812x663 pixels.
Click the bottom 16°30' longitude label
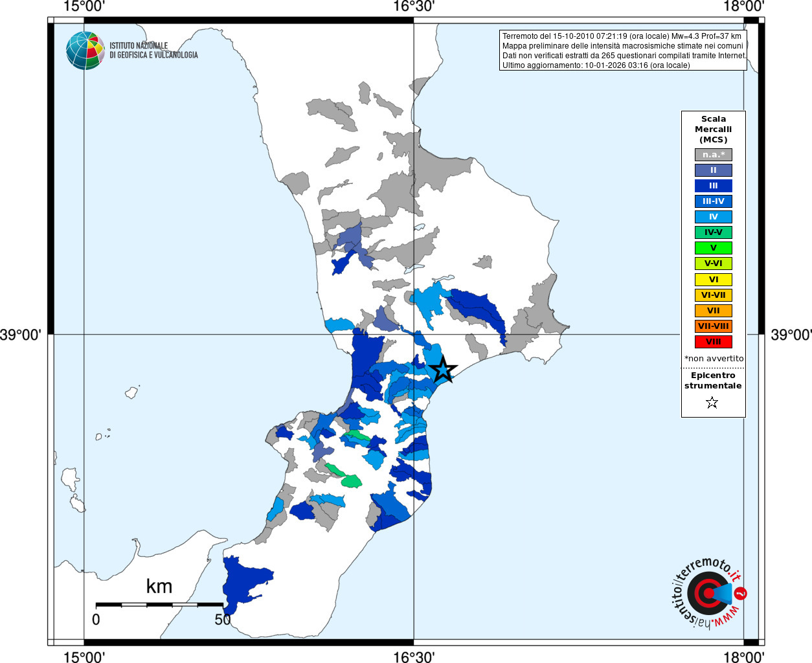click(x=414, y=657)
